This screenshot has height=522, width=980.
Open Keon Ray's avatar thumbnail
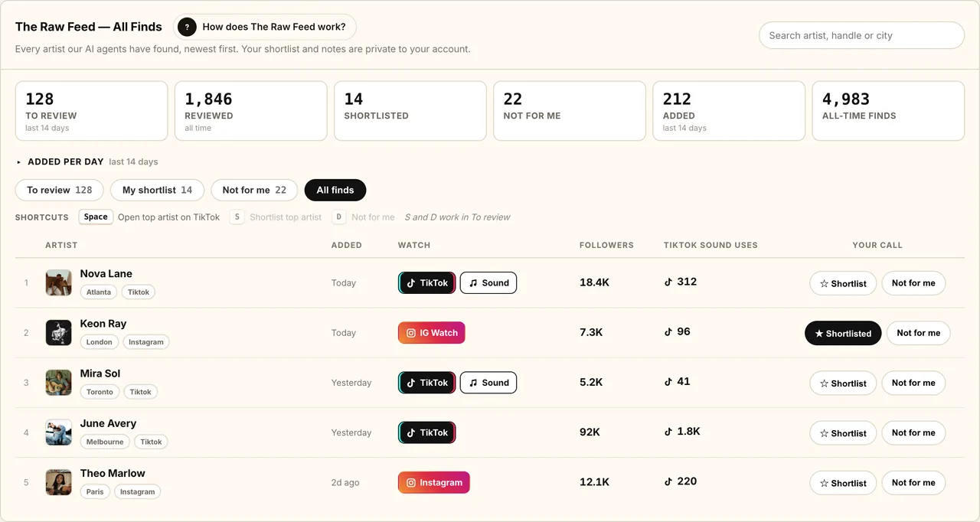pyautogui.click(x=59, y=332)
